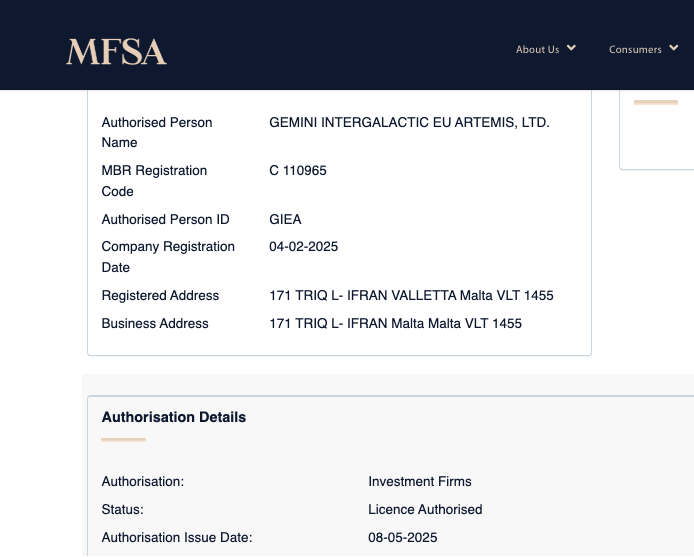Expand the Consumers chevron arrow
The width and height of the screenshot is (694, 557).
[673, 48]
